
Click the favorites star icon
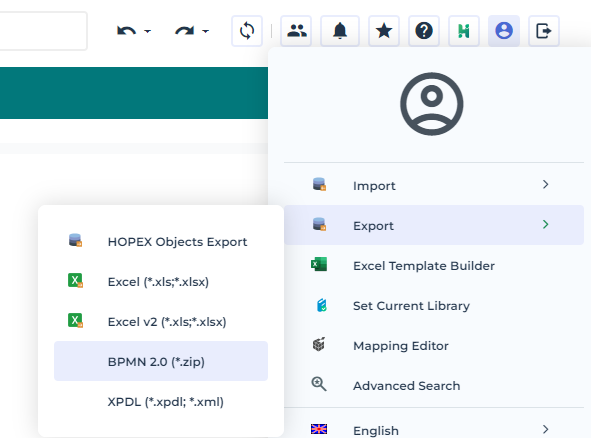(x=384, y=31)
